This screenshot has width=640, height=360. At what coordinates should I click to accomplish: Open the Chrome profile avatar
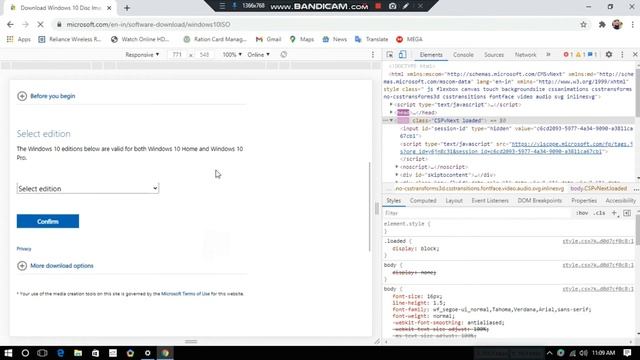[617, 24]
